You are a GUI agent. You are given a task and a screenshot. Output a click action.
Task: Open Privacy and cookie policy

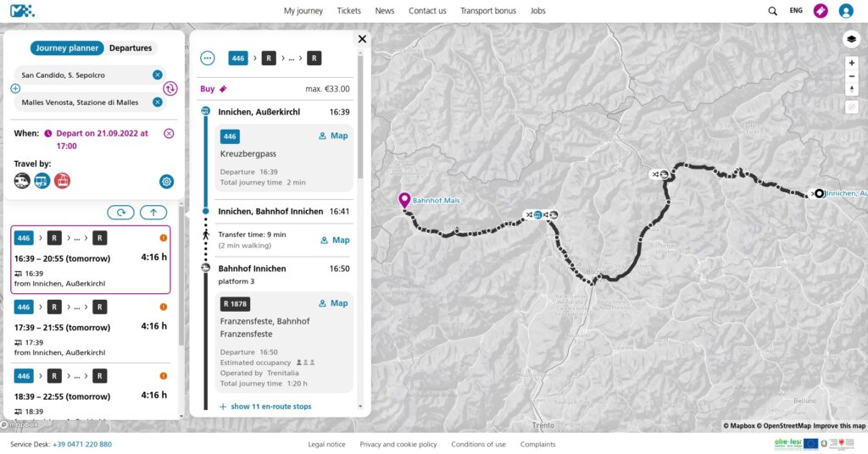[398, 445]
